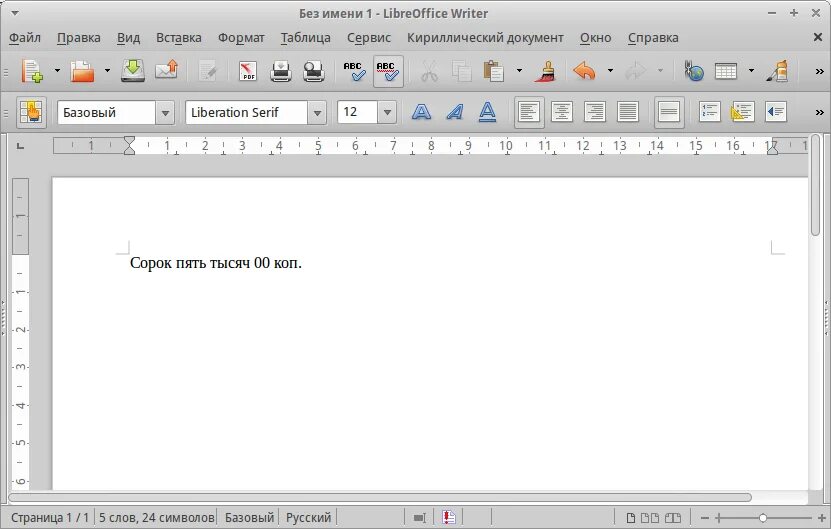Create a new document with New icon
831x529 pixels.
[31, 70]
